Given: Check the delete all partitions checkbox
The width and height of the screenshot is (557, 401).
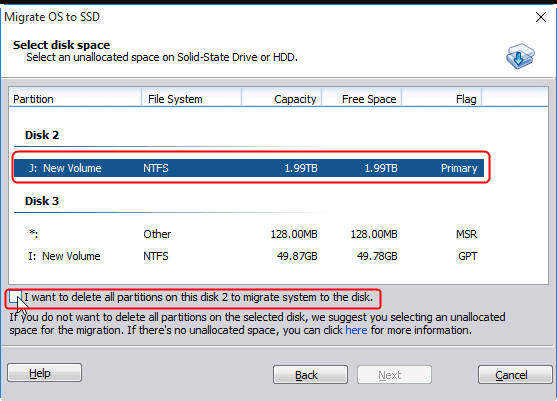Looking at the screenshot, I should pyautogui.click(x=15, y=297).
